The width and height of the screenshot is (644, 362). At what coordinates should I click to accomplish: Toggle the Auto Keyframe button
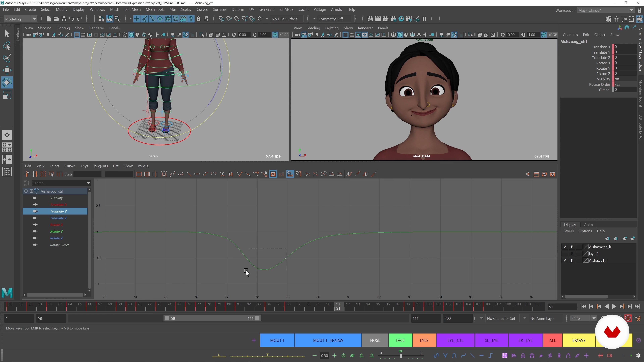coord(628,318)
